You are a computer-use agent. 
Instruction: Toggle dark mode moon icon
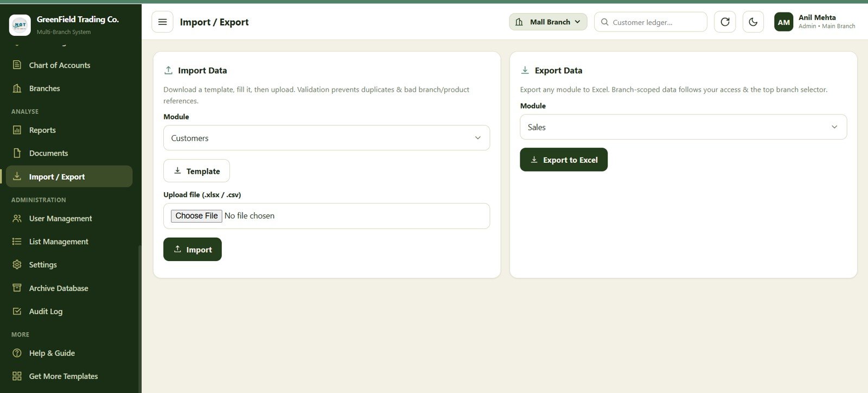[753, 22]
